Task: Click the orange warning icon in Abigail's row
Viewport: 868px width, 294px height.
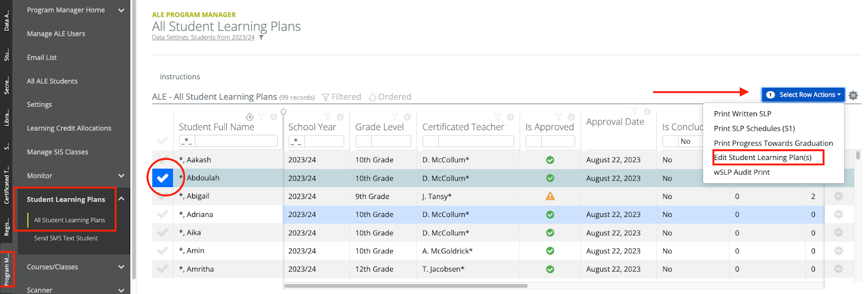Action: coord(550,196)
